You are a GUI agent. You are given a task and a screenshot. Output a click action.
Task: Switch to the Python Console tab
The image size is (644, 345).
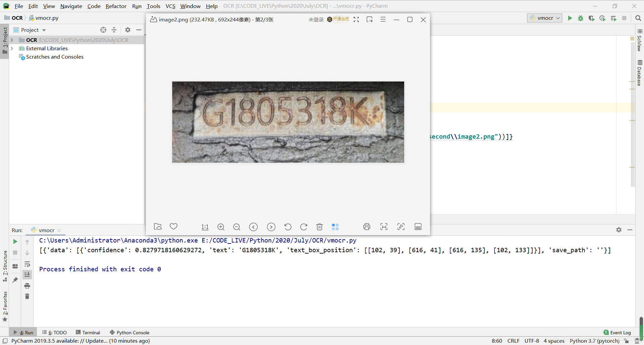pos(129,333)
